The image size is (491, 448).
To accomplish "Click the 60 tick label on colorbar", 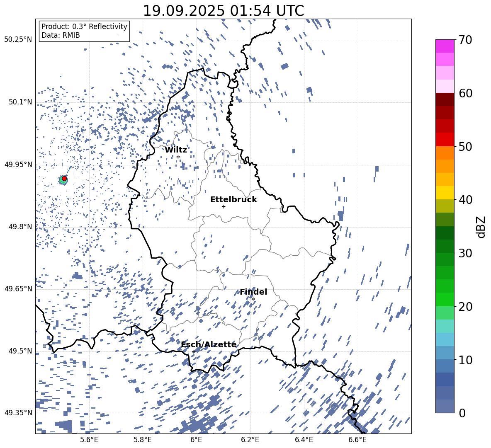I will click(x=465, y=93).
